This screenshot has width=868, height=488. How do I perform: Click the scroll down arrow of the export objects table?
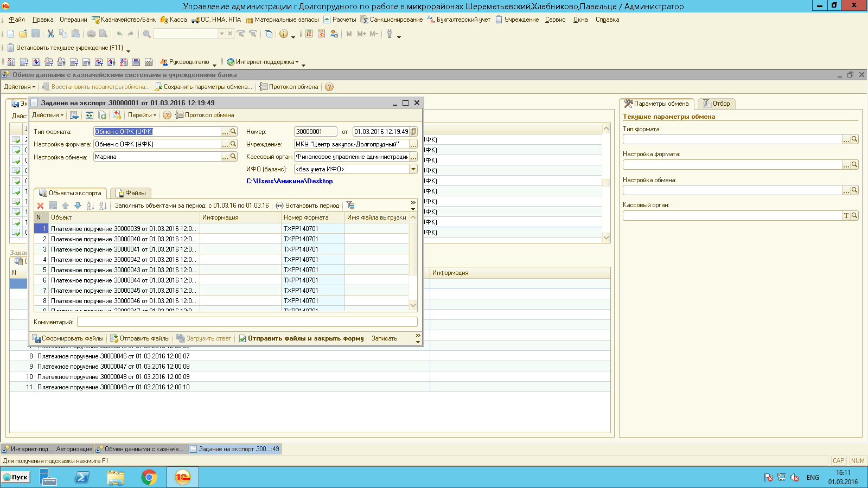click(x=413, y=305)
